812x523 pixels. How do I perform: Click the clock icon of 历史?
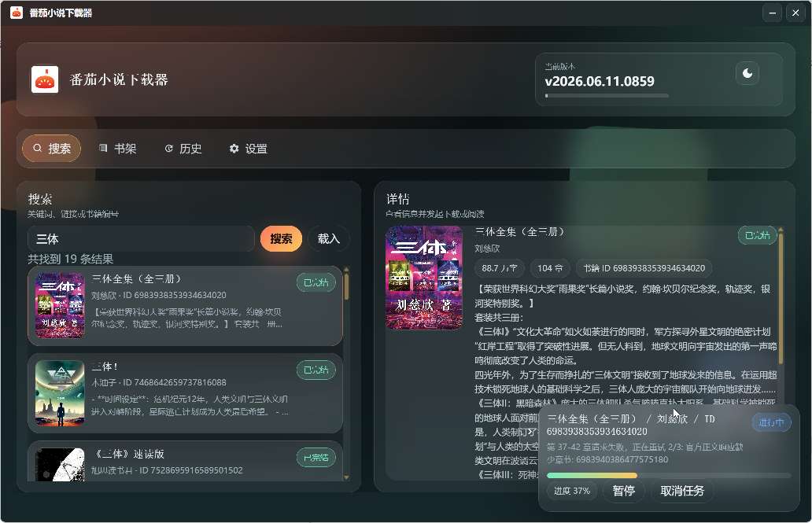(169, 149)
